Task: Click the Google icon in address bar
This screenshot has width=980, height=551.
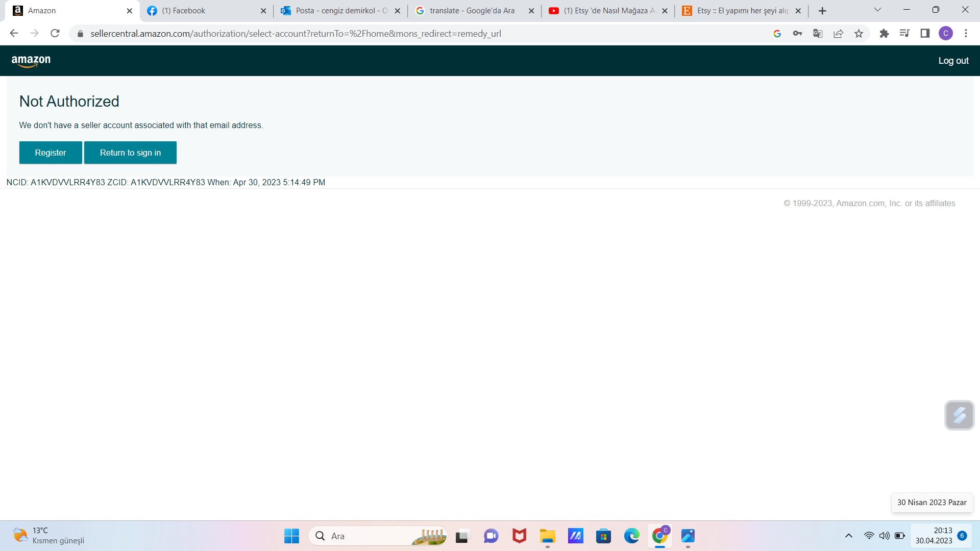Action: click(x=777, y=34)
